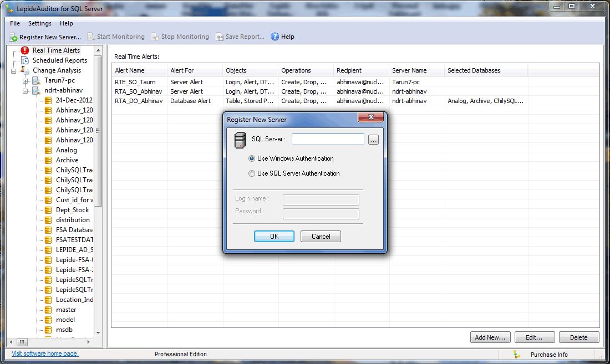This screenshot has width=610, height=364.
Task: Click the Recipient column header
Action: pos(362,70)
